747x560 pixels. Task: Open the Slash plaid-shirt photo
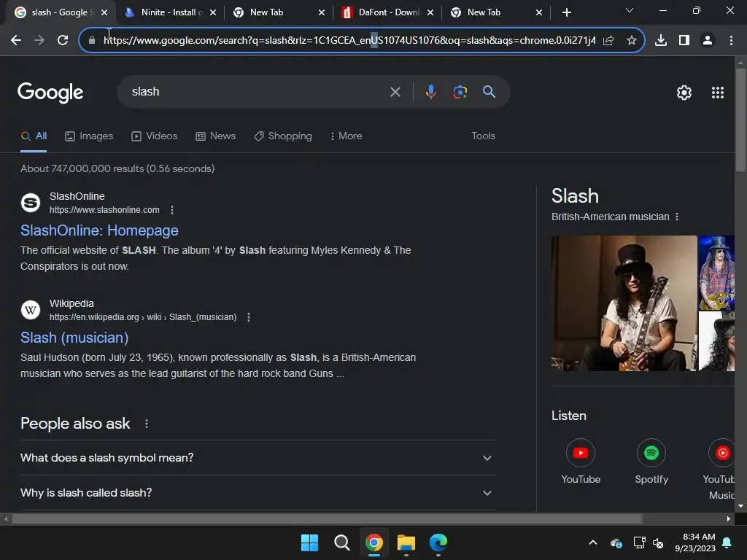tap(716, 273)
